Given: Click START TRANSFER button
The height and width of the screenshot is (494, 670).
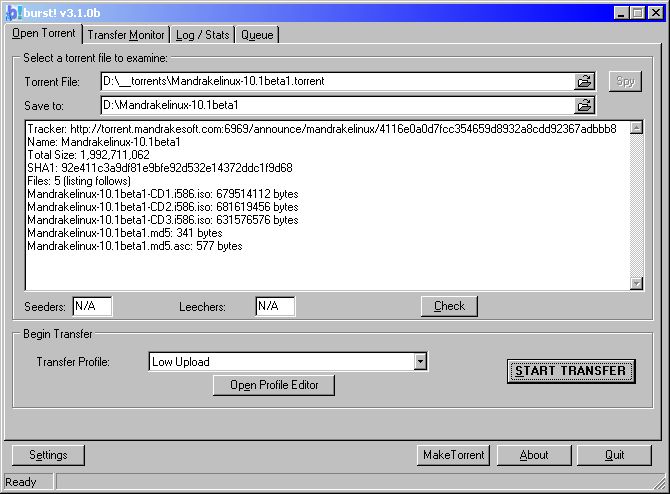Looking at the screenshot, I should point(571,371).
